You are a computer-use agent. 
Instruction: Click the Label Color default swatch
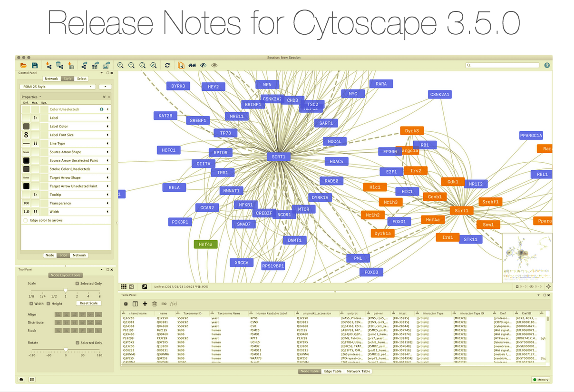26,127
